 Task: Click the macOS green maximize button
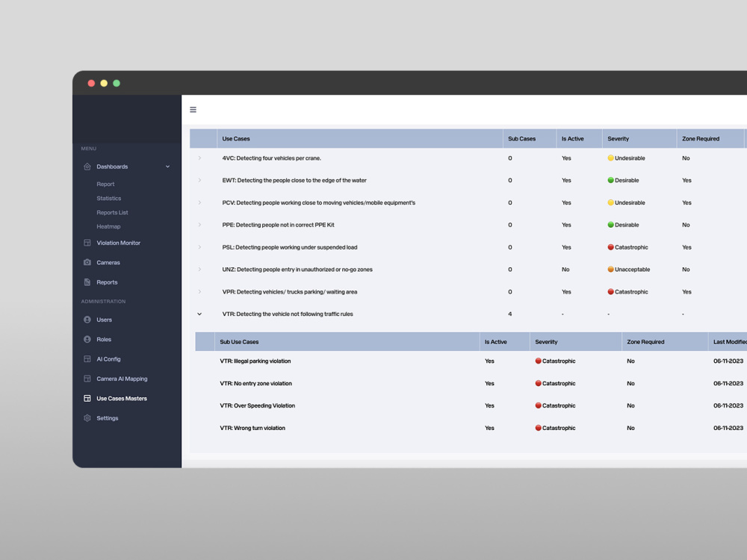pos(117,84)
